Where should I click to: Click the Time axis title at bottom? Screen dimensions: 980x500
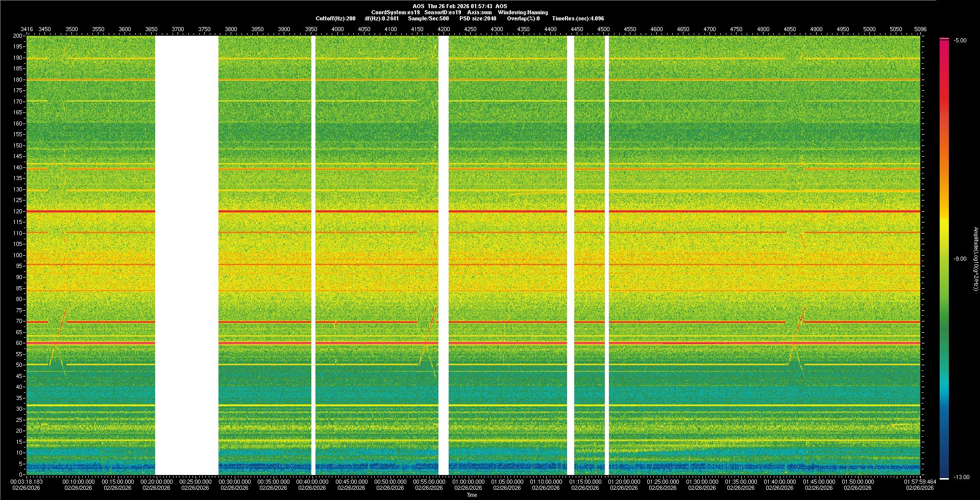[472, 495]
